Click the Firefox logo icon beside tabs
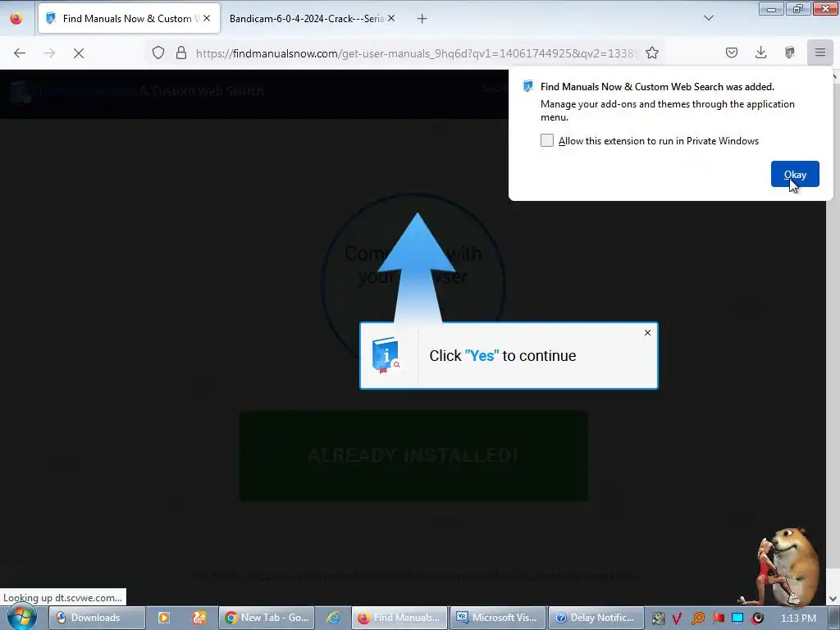 point(16,18)
